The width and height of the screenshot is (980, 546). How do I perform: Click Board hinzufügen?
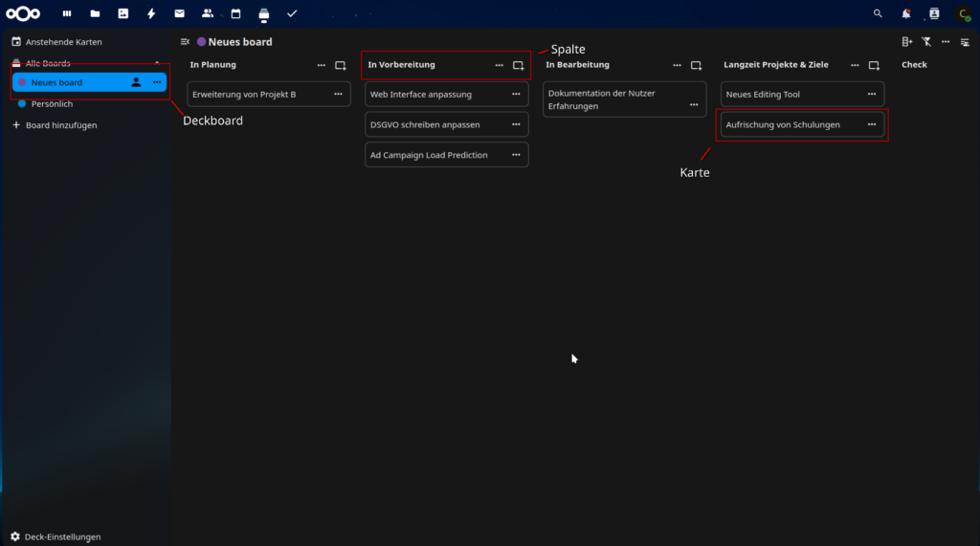click(60, 125)
